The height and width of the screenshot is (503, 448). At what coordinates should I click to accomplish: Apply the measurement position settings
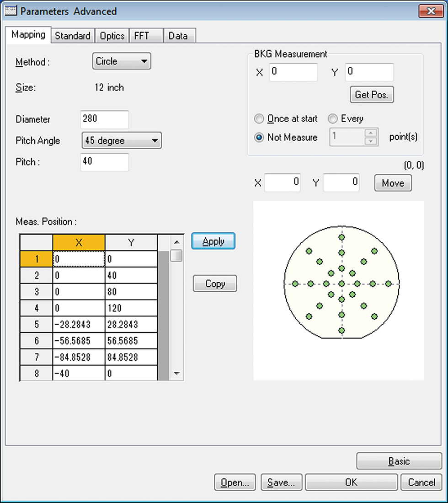point(213,241)
